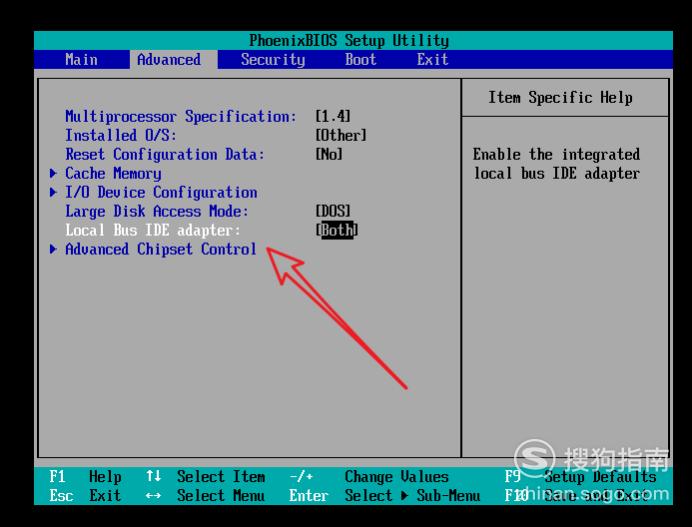Image resolution: width=692 pixels, height=527 pixels.
Task: Switch to the Main tab
Action: coord(81,60)
